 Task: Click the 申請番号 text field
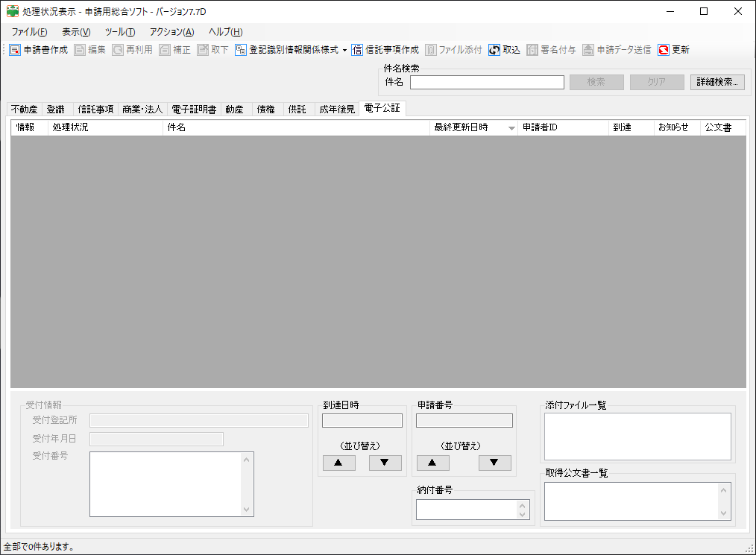point(464,421)
